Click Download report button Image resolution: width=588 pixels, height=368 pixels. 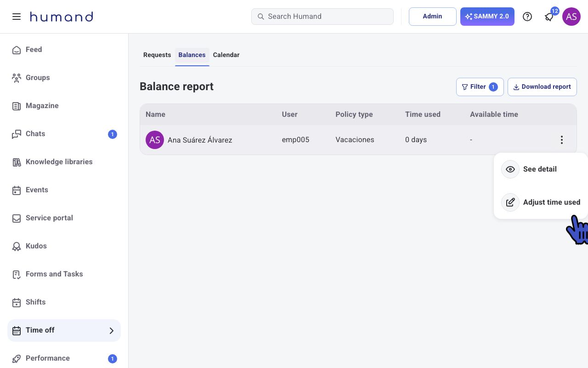pyautogui.click(x=542, y=87)
